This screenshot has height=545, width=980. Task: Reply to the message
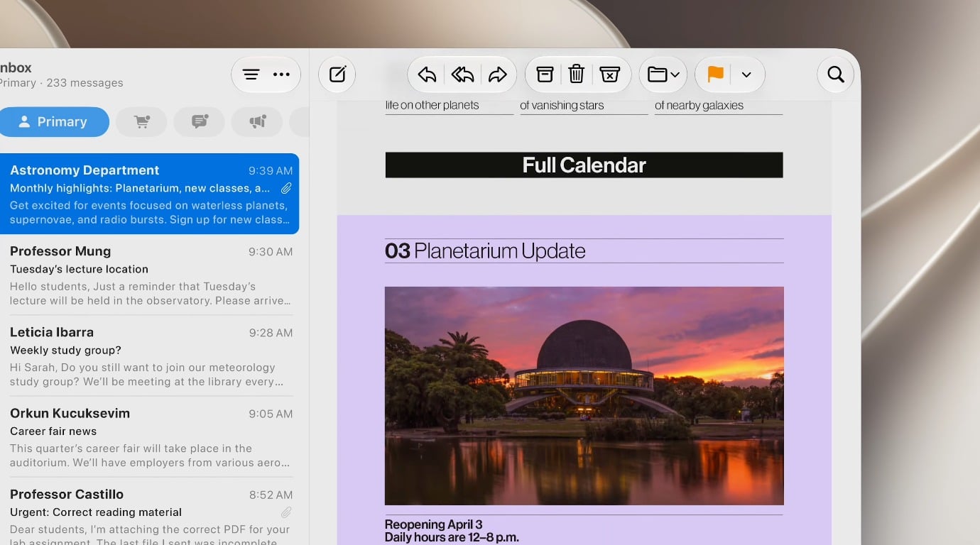[x=427, y=75]
